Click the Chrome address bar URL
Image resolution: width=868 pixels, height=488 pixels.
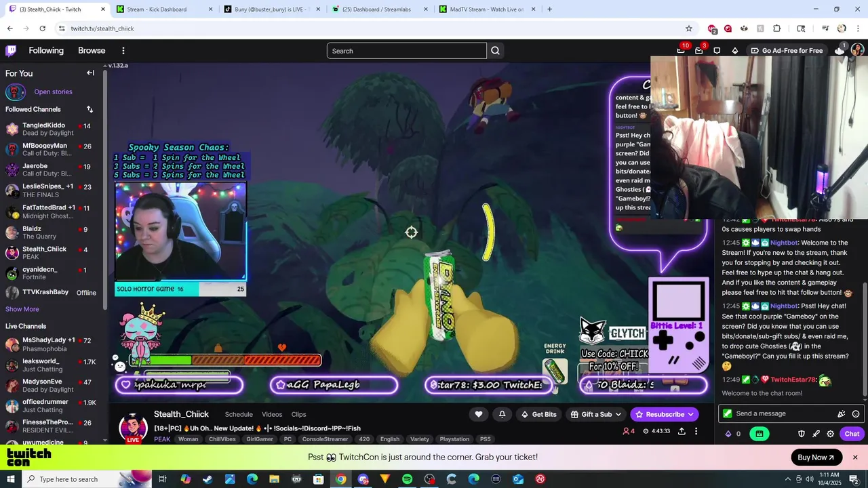102,28
